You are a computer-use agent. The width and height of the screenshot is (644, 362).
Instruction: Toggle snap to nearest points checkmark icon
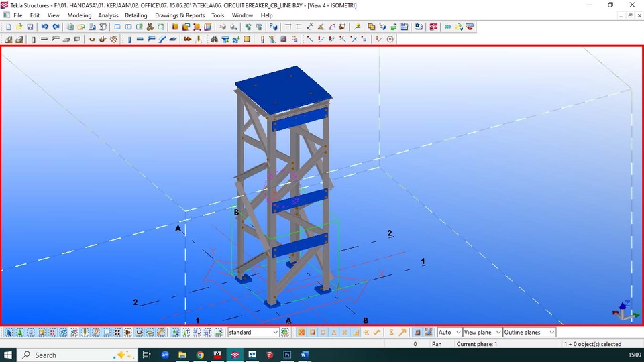tap(377, 333)
